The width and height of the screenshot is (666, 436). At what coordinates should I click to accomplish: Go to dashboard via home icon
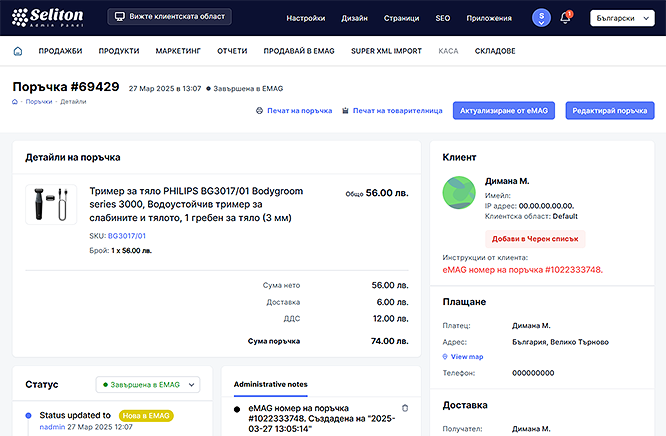[x=18, y=50]
